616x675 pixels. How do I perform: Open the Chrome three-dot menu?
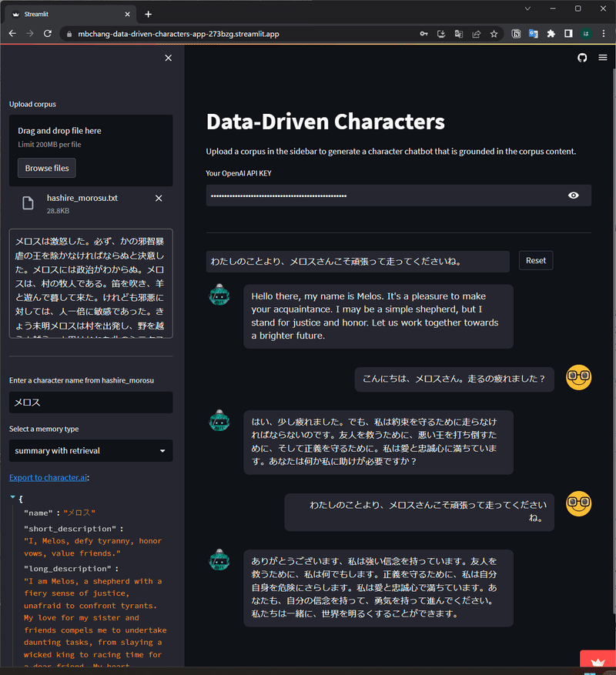click(x=603, y=34)
